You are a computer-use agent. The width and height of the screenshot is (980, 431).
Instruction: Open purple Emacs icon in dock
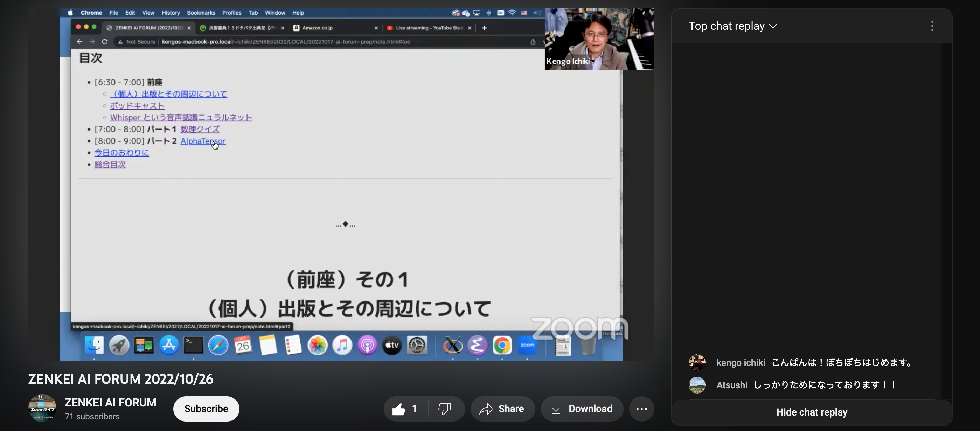(478, 346)
